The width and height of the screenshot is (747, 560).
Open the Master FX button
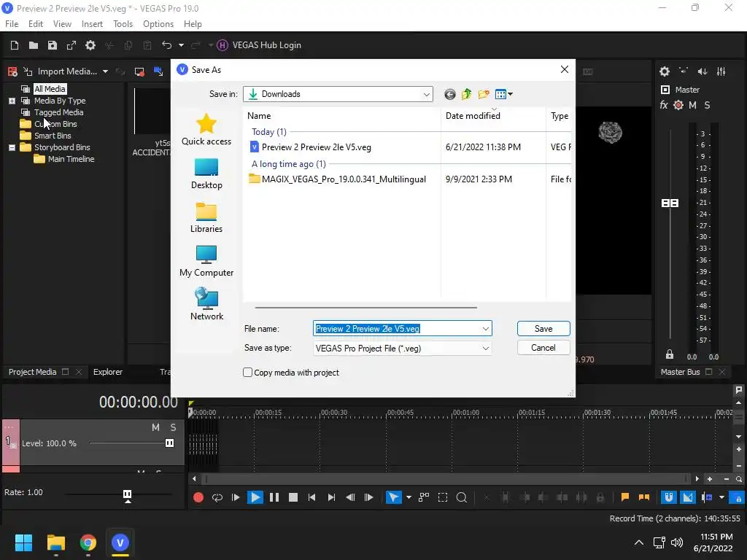click(x=664, y=105)
